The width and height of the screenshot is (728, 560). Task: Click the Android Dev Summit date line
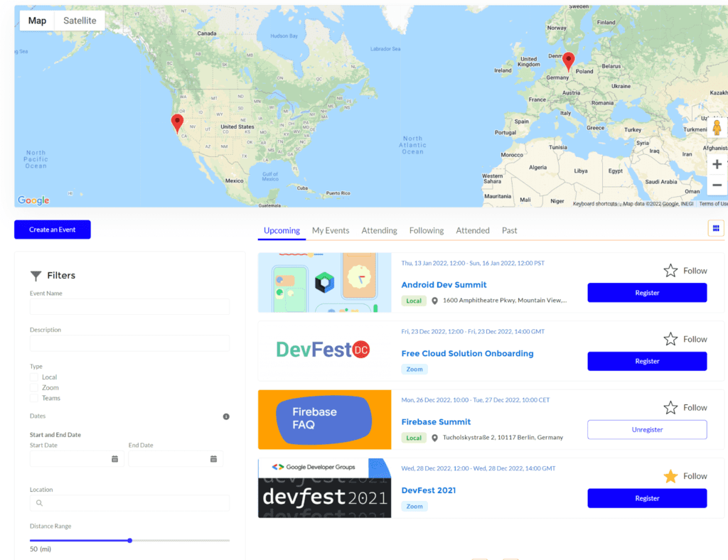click(473, 263)
